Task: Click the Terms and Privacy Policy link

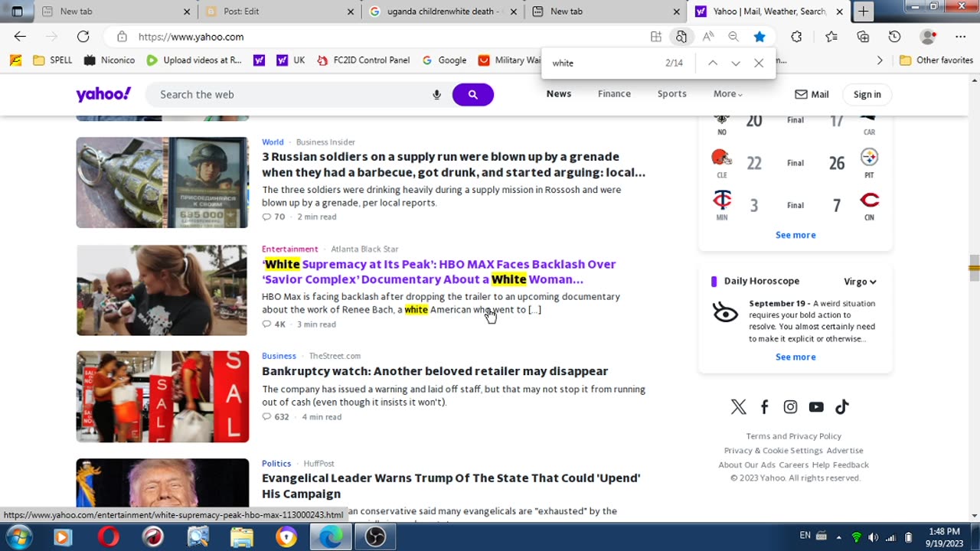Action: click(793, 436)
